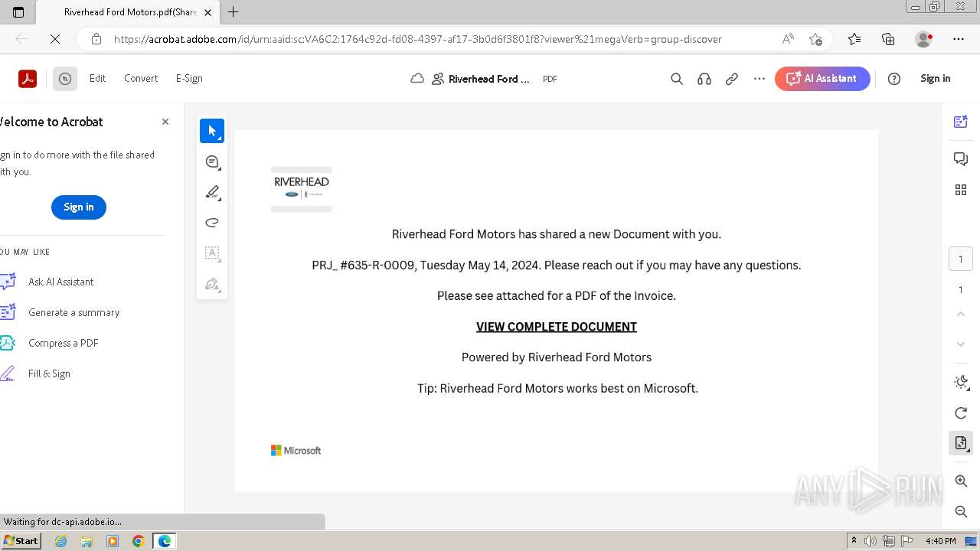Click the volume icon in system tray
The height and width of the screenshot is (551, 980).
tap(871, 541)
